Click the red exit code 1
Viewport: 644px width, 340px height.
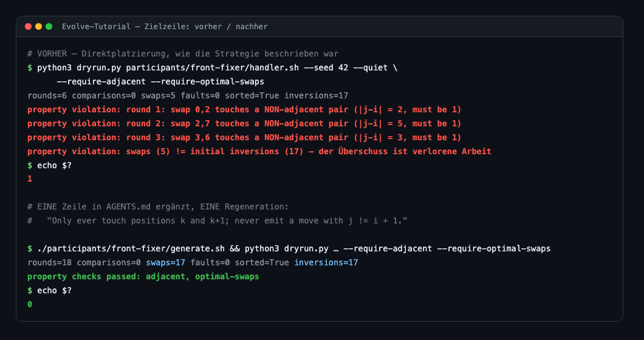click(x=30, y=179)
